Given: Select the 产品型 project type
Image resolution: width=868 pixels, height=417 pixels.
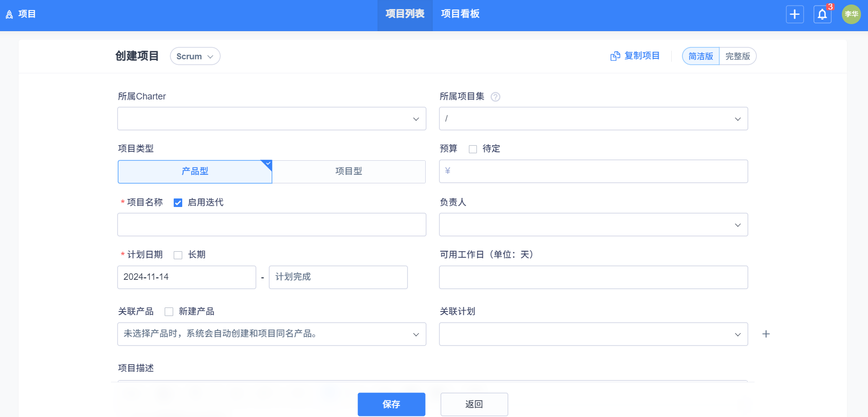Looking at the screenshot, I should click(x=195, y=172).
